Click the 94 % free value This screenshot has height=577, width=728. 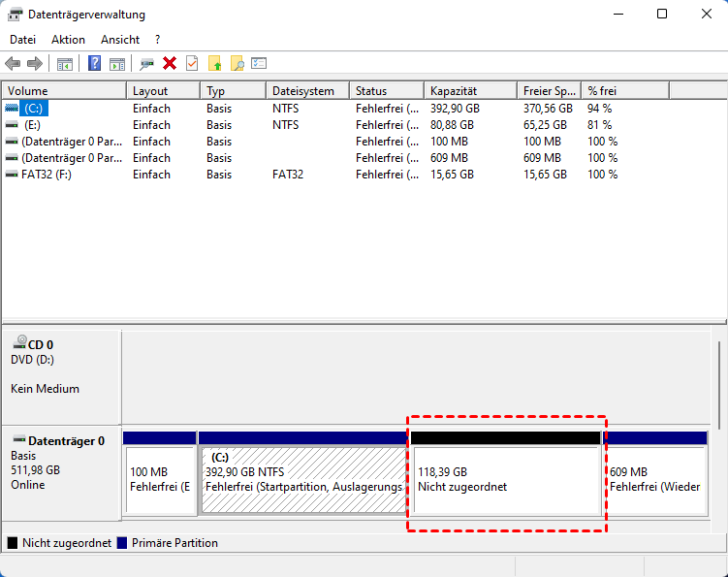599,109
